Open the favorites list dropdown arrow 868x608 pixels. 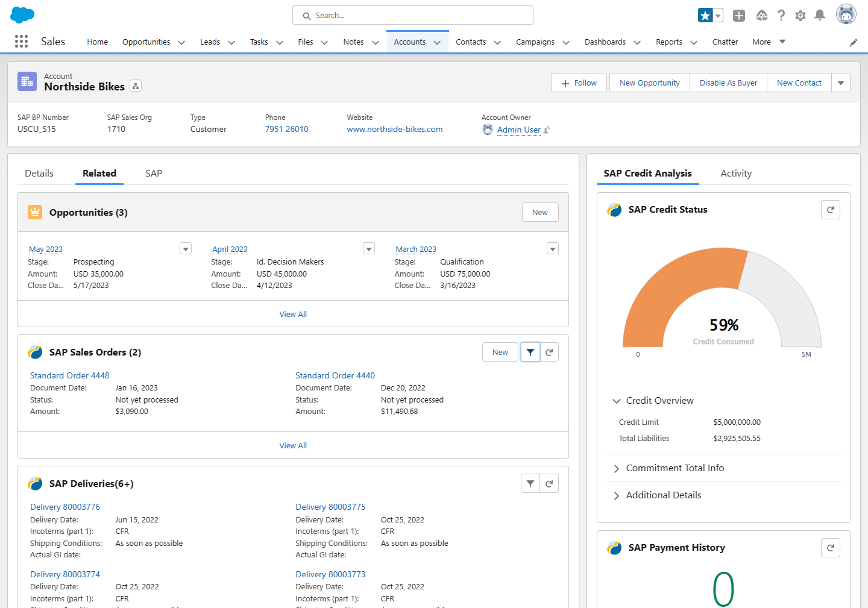[x=718, y=16]
